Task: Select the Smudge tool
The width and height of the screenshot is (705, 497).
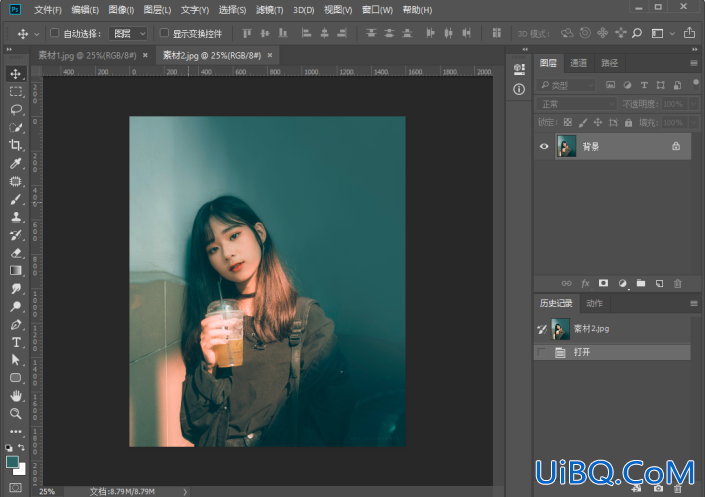Action: pos(16,288)
